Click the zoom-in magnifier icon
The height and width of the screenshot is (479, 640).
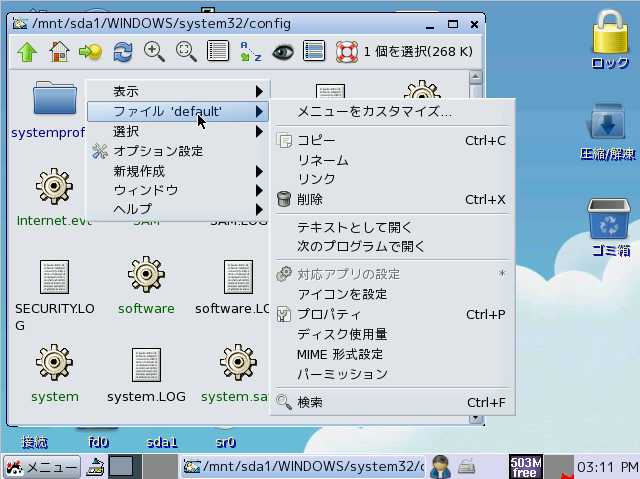coord(155,51)
